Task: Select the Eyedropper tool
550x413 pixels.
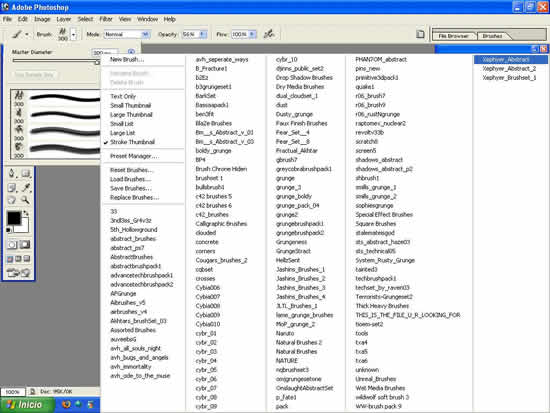Action: coord(26,188)
